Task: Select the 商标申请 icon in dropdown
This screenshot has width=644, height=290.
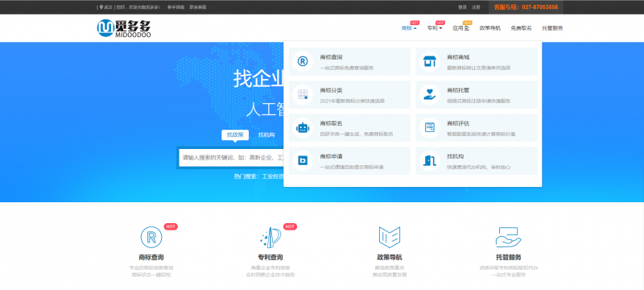Action: [x=303, y=160]
